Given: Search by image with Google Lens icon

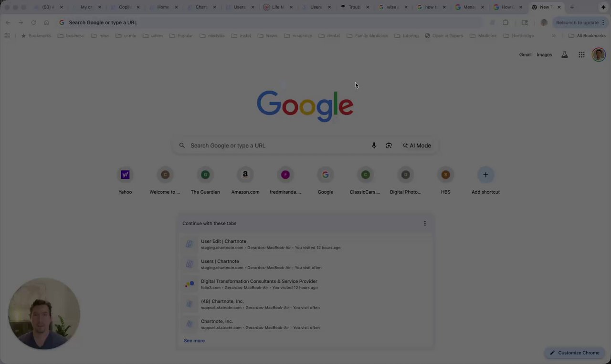Looking at the screenshot, I should [389, 146].
